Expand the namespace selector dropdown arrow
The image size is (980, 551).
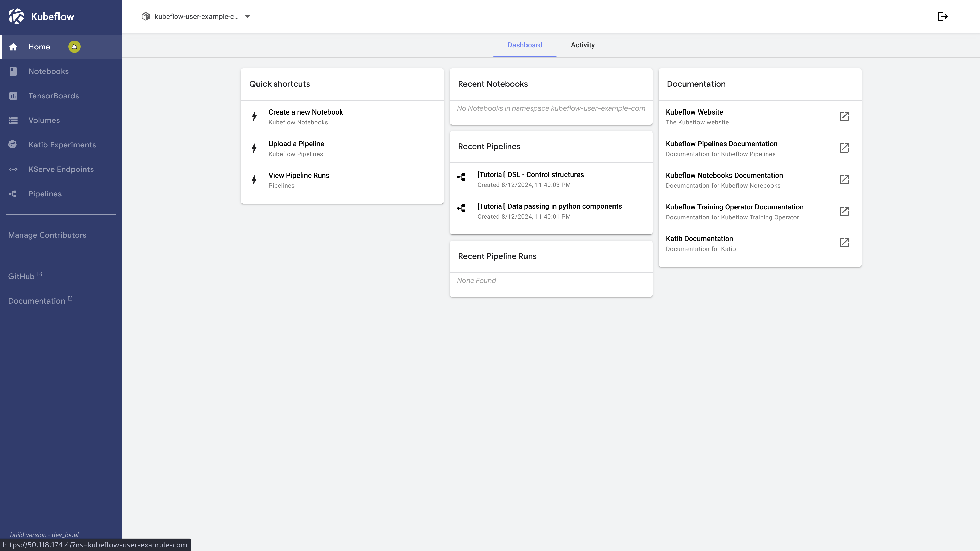(247, 16)
